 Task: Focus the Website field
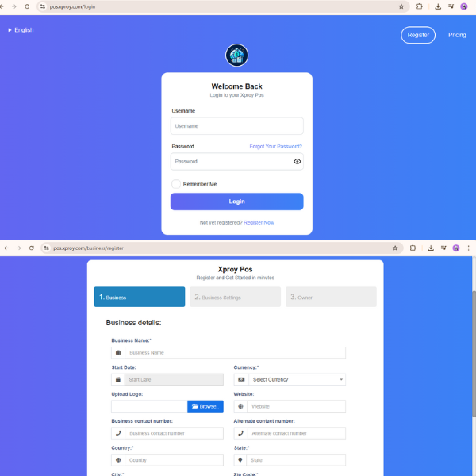pos(297,406)
